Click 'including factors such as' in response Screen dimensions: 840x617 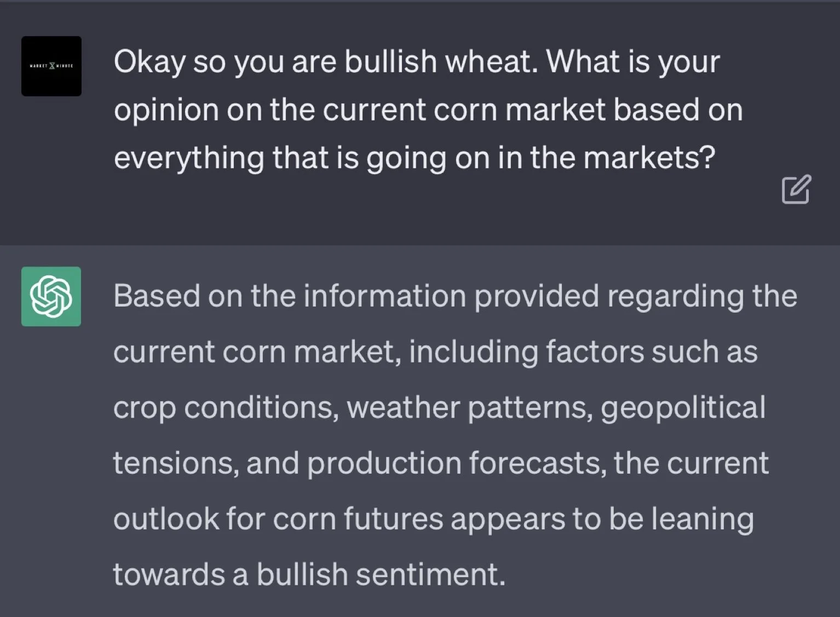583,351
